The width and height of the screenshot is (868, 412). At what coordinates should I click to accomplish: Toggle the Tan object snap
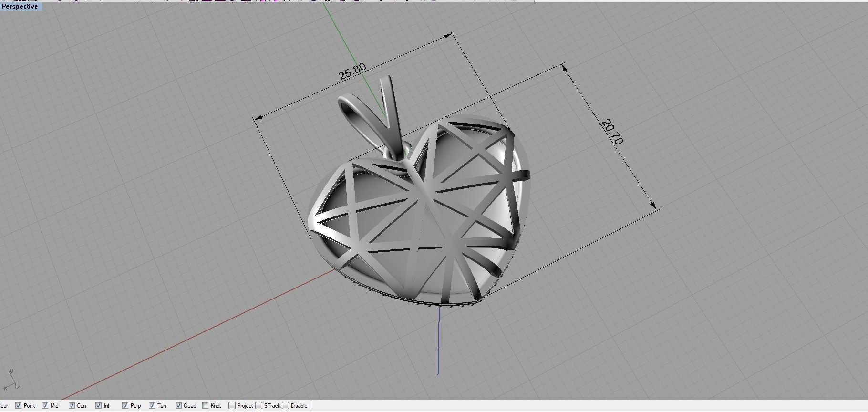(x=152, y=406)
